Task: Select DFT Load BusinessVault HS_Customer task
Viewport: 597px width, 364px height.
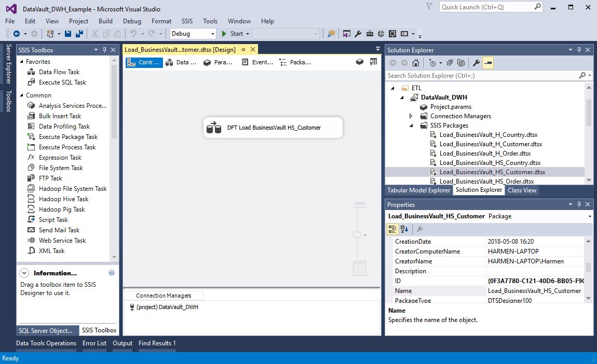Action: click(273, 128)
